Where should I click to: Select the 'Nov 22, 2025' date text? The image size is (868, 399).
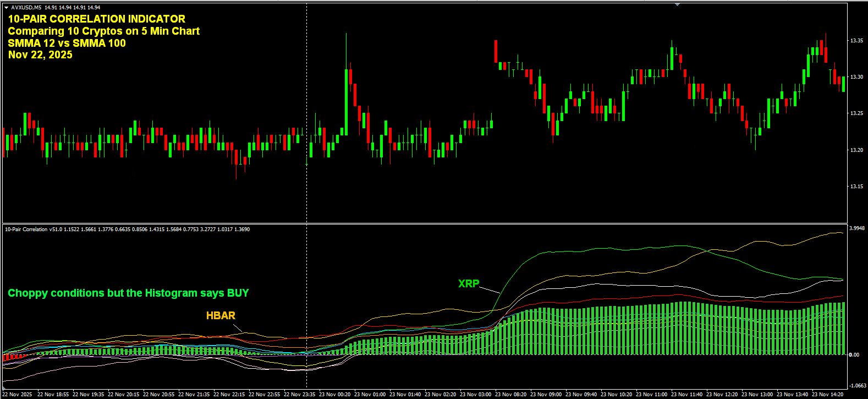[40, 55]
